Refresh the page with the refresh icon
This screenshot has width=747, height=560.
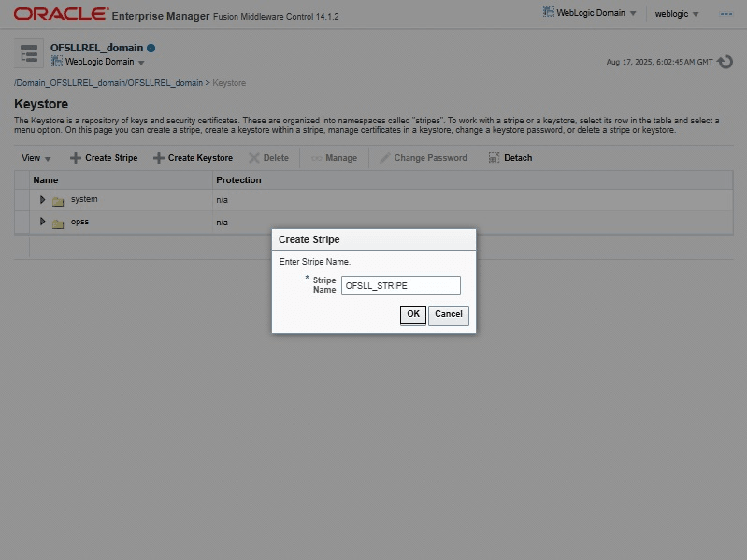(x=725, y=62)
